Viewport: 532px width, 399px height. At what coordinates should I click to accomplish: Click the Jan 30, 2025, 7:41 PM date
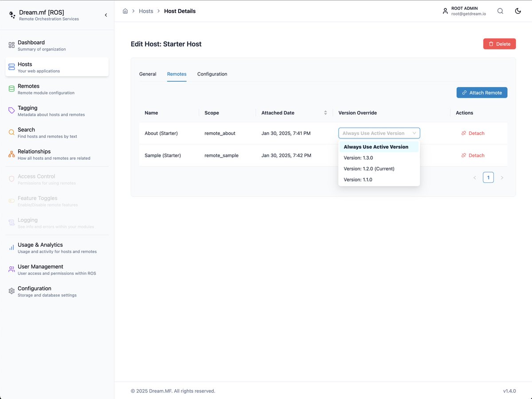(286, 133)
